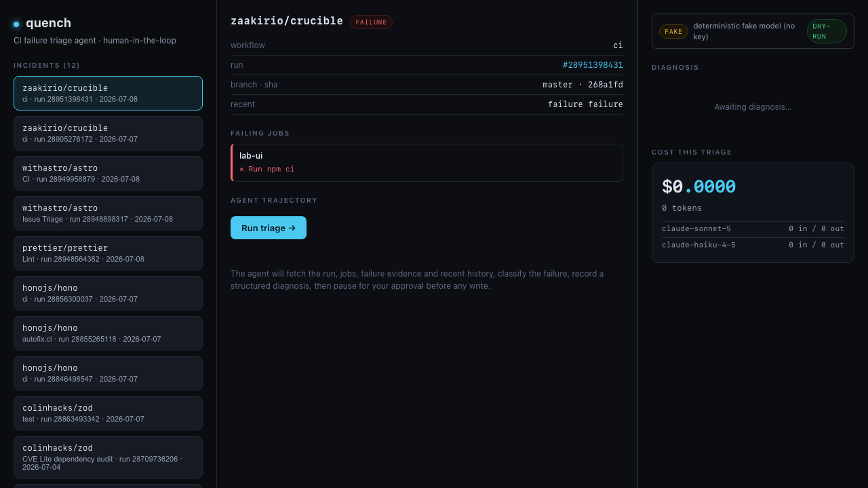868x488 pixels.
Task: Start the Run triage button
Action: tap(269, 228)
